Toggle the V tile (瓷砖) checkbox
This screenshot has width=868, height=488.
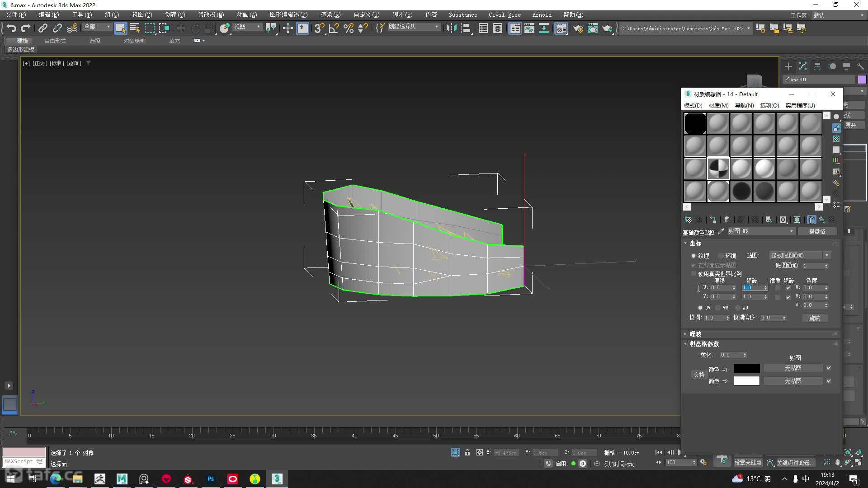788,297
